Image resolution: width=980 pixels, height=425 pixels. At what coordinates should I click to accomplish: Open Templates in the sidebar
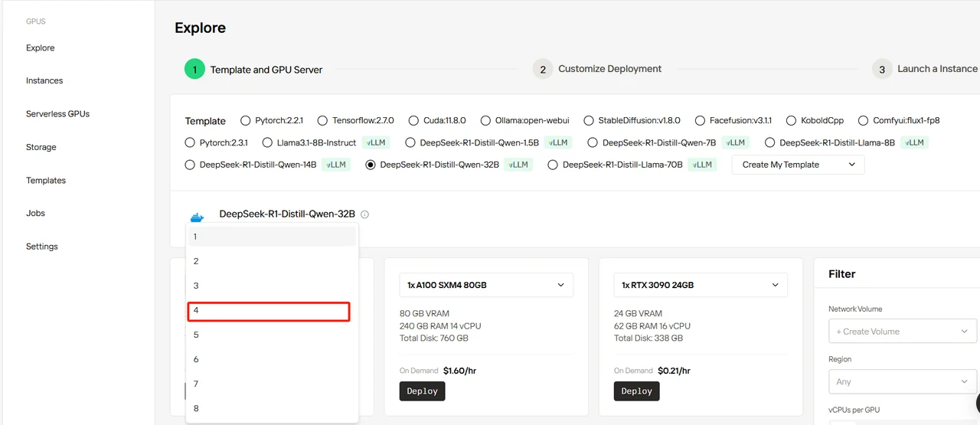click(46, 181)
